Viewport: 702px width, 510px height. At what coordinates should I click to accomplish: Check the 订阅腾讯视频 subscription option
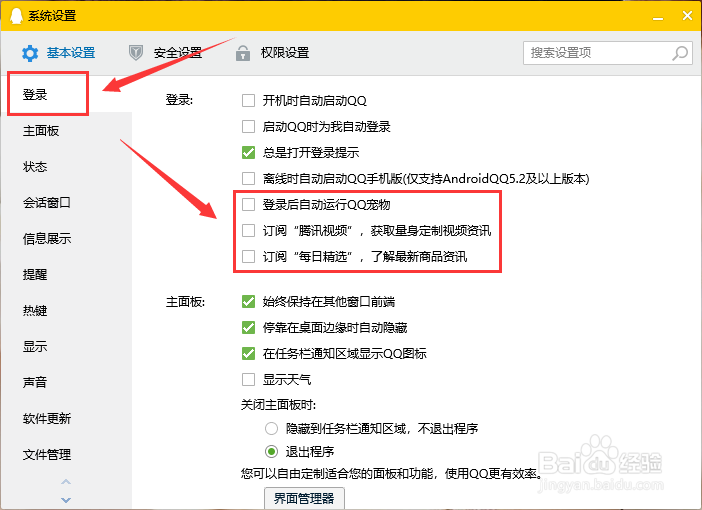[248, 230]
